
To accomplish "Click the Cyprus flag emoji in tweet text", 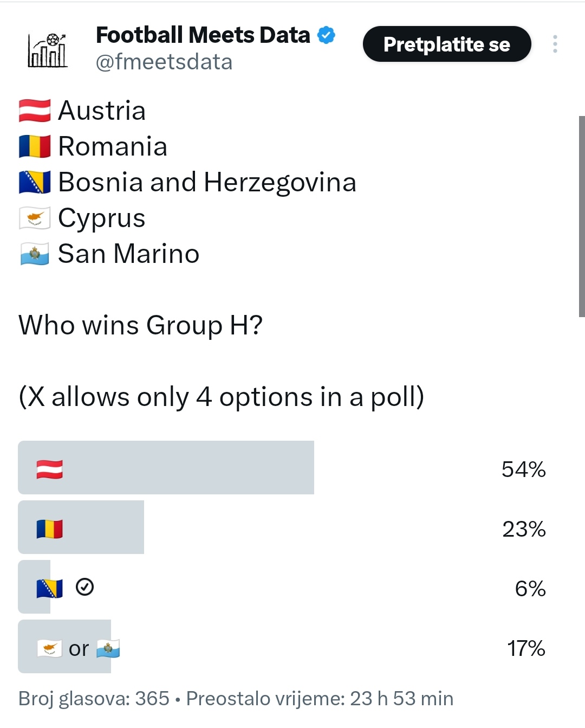I will (x=35, y=218).
